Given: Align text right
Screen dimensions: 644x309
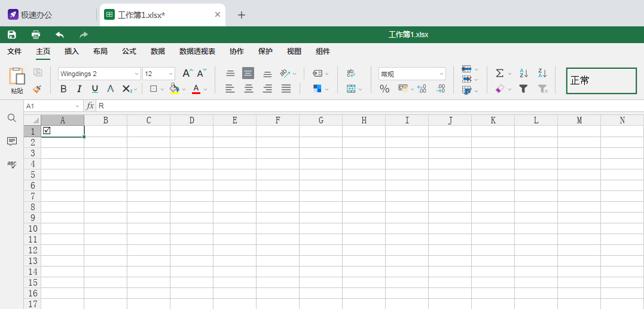Looking at the screenshot, I should coord(267,89).
